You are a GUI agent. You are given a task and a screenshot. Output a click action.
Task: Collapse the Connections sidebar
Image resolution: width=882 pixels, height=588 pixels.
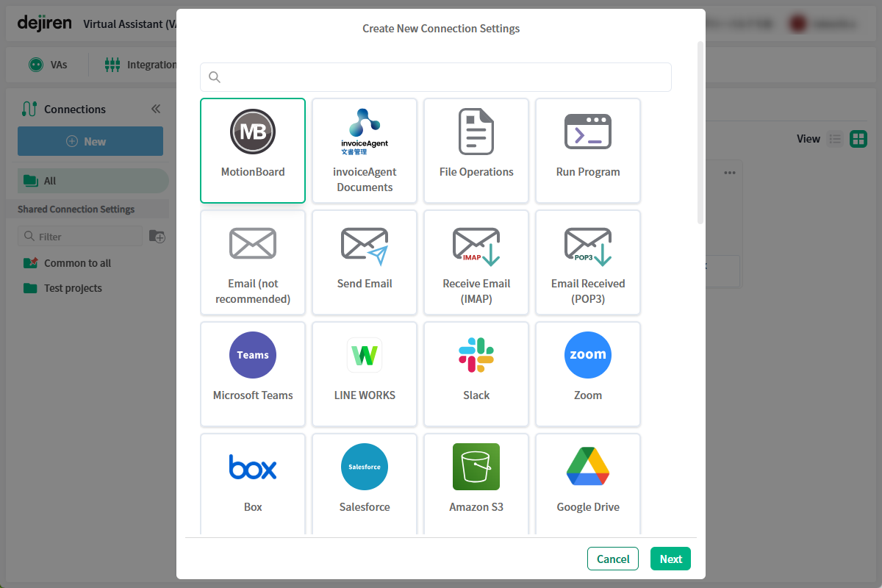(x=156, y=109)
